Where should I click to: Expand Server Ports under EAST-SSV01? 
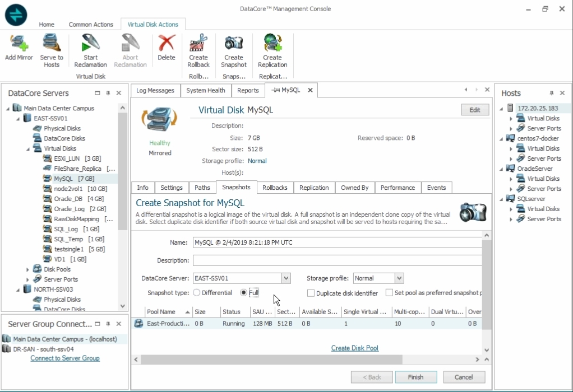tap(27, 279)
